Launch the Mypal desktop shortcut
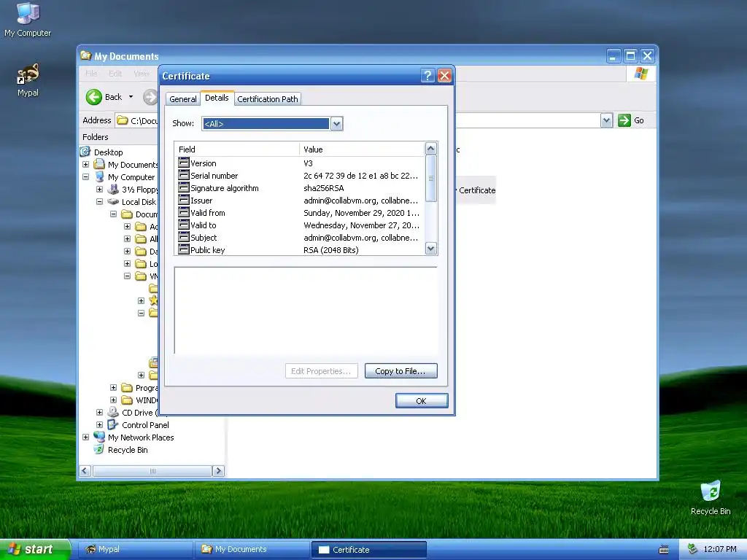This screenshot has height=560, width=747. (28, 80)
